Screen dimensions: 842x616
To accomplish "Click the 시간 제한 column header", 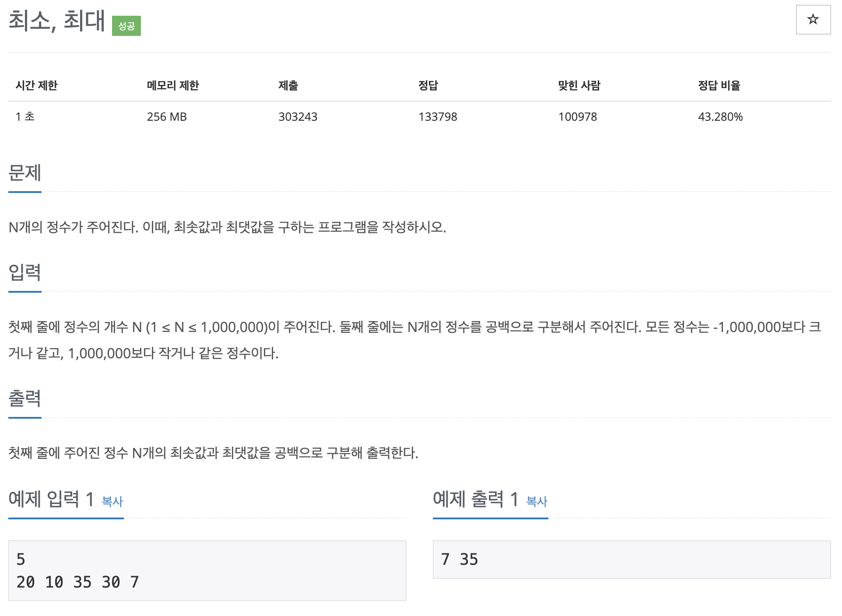I will click(x=38, y=86).
